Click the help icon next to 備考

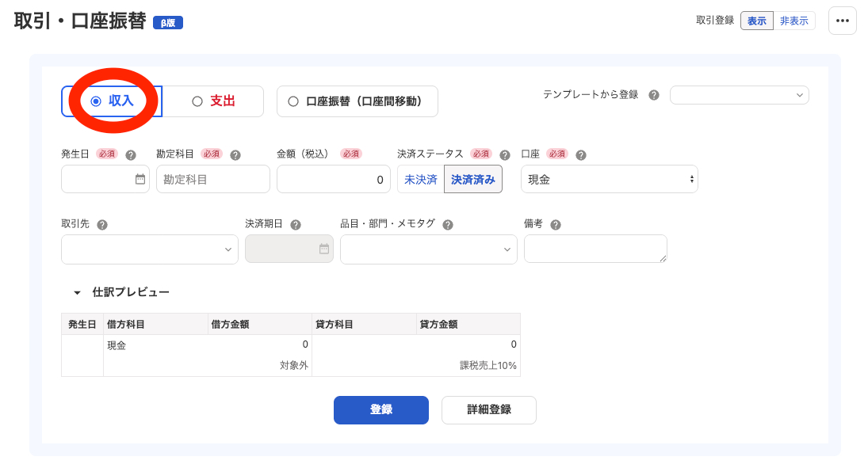554,223
